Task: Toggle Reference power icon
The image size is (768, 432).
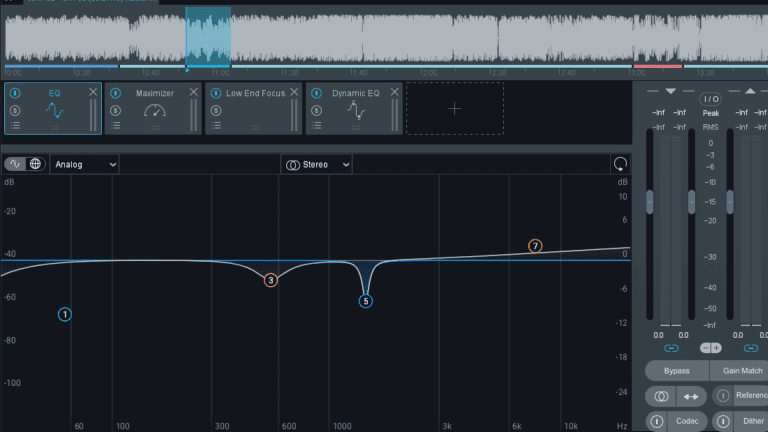Action: tap(723, 396)
